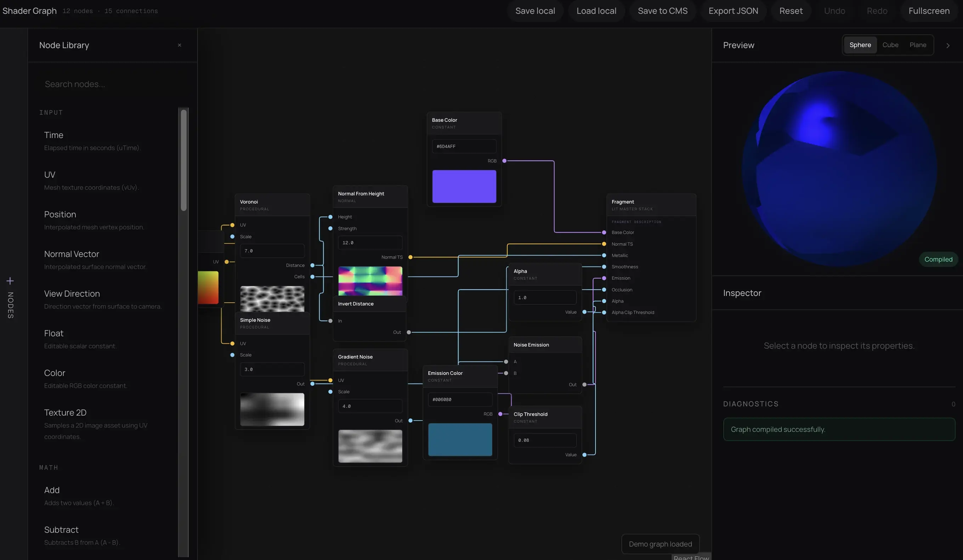
Task: Click Normal From Height's Height input port
Action: [x=330, y=217]
